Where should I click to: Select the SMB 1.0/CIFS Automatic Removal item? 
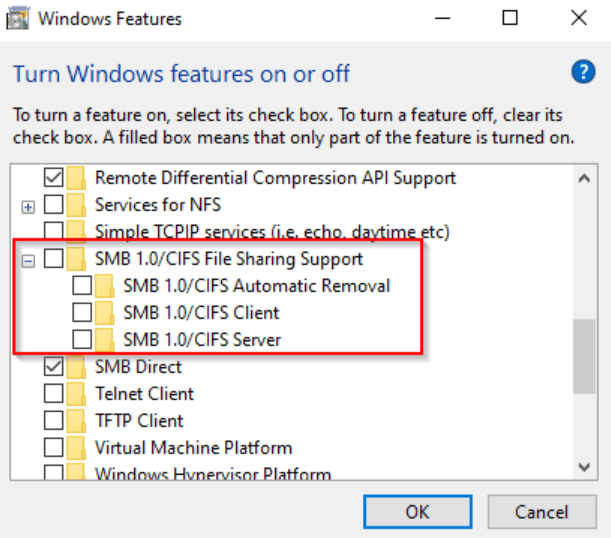[x=256, y=286]
